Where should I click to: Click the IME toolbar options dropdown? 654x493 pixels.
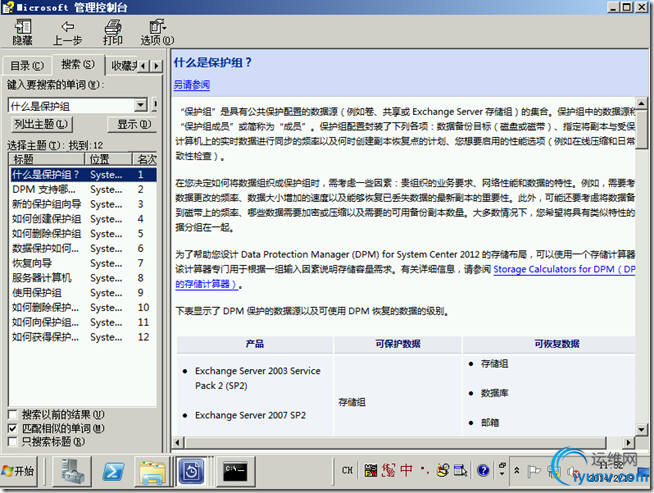click(x=502, y=473)
